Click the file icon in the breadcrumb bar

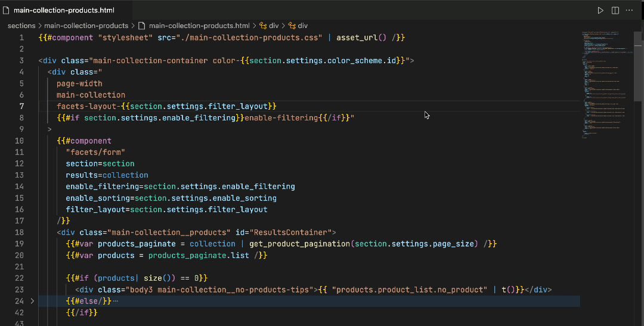pyautogui.click(x=141, y=26)
